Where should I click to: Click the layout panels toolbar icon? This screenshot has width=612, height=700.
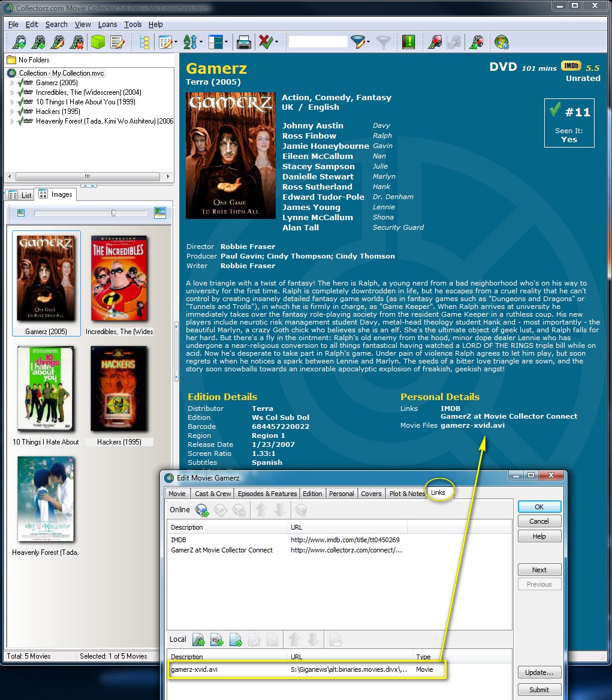coord(215,42)
